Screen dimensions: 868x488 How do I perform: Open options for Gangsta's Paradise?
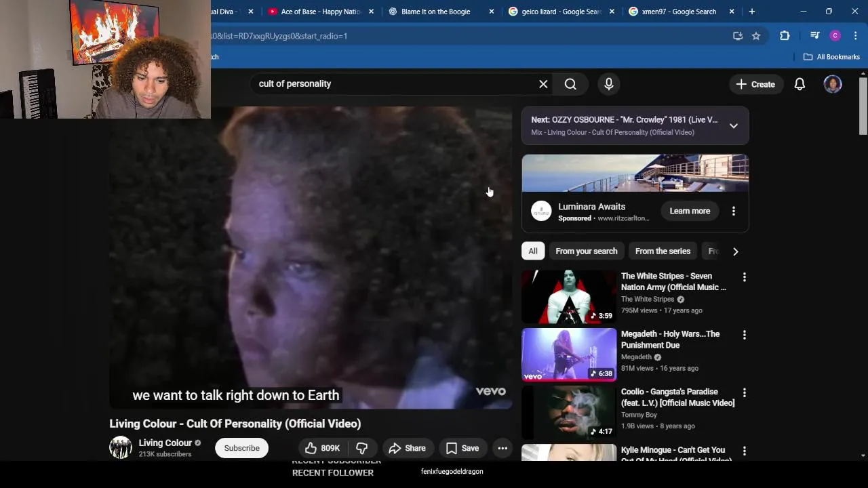coord(744,392)
